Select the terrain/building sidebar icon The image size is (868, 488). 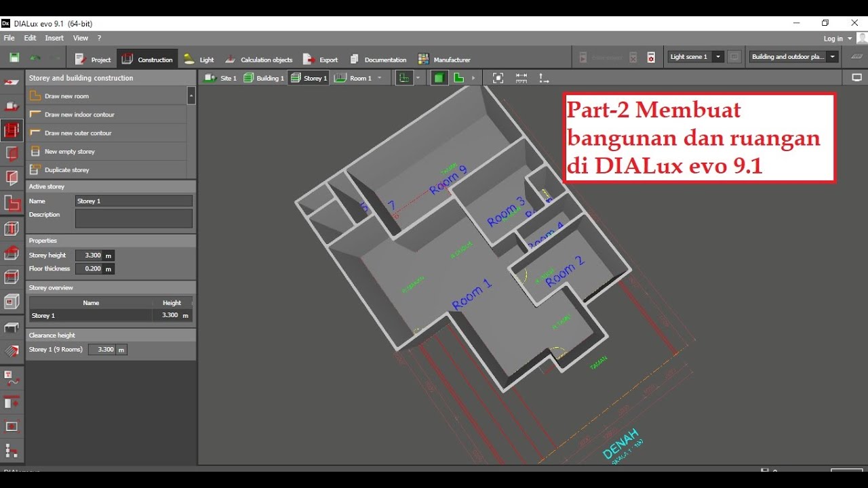pos(12,106)
